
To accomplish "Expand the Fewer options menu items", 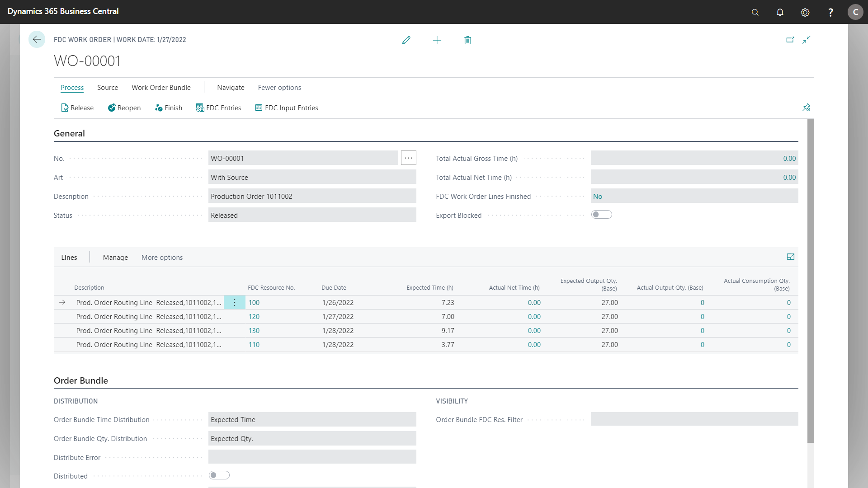I will click(x=279, y=87).
